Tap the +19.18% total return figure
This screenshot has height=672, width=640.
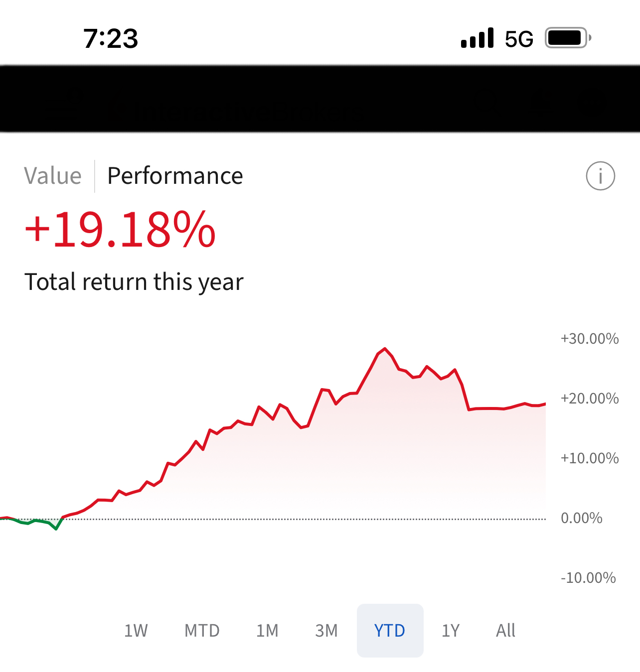(x=120, y=230)
